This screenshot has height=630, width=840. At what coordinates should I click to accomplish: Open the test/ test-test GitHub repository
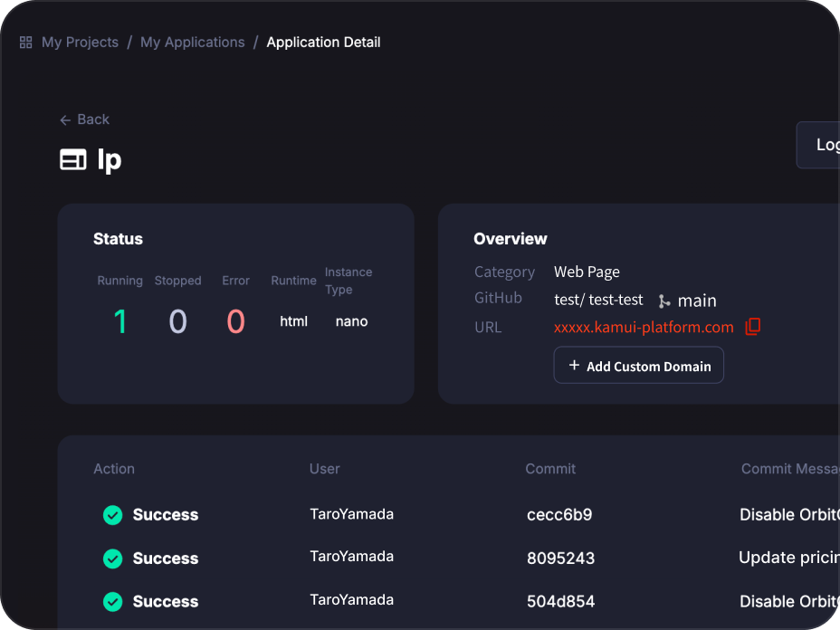pyautogui.click(x=598, y=300)
